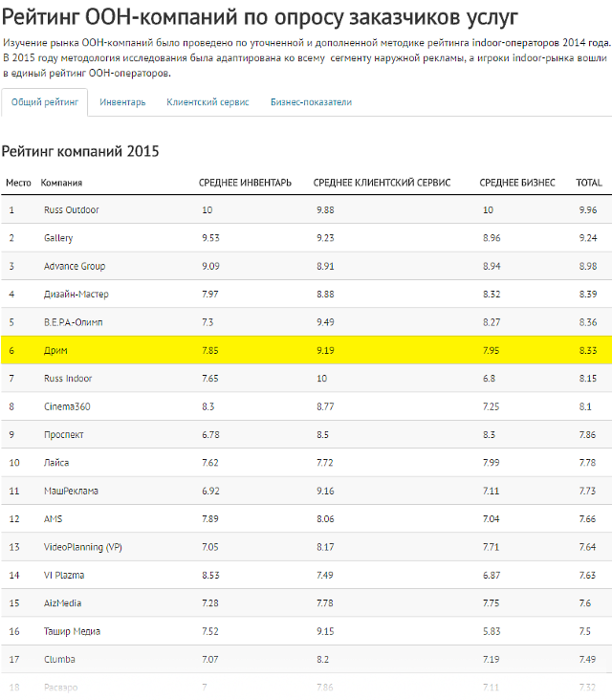The image size is (612, 700).
Task: Select the Бизнес-показатели tab
Action: (311, 102)
